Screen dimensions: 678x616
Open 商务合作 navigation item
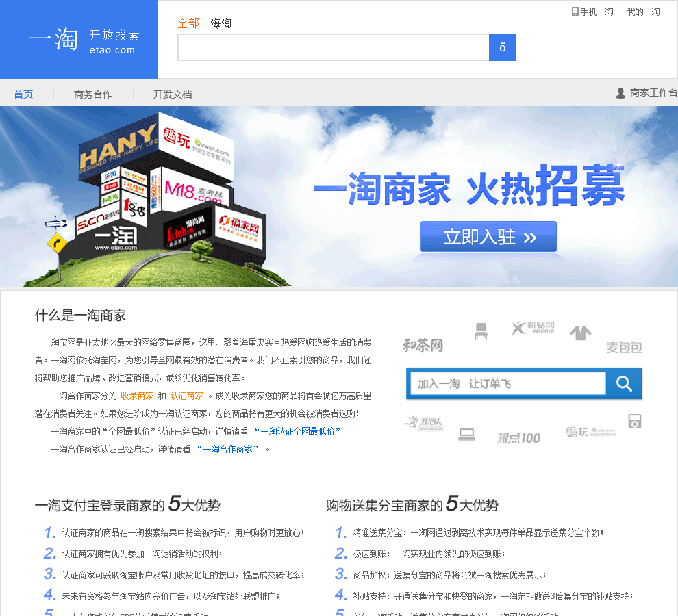pyautogui.click(x=93, y=94)
